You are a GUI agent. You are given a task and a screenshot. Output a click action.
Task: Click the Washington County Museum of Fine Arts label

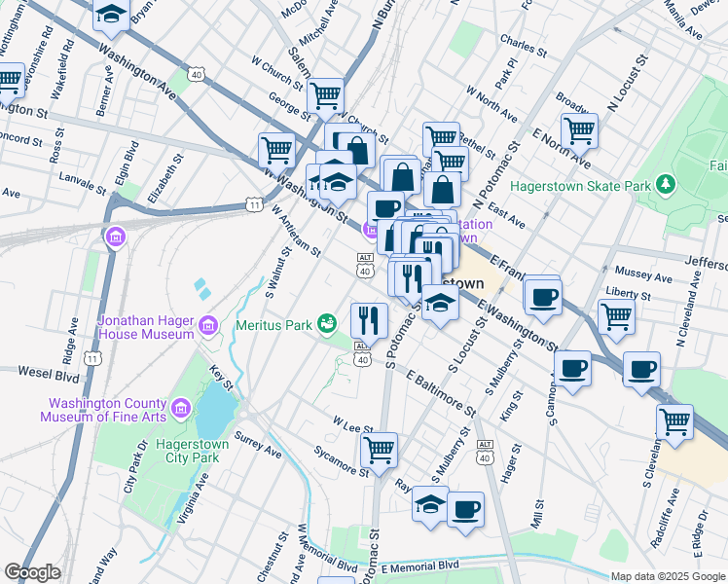click(103, 410)
